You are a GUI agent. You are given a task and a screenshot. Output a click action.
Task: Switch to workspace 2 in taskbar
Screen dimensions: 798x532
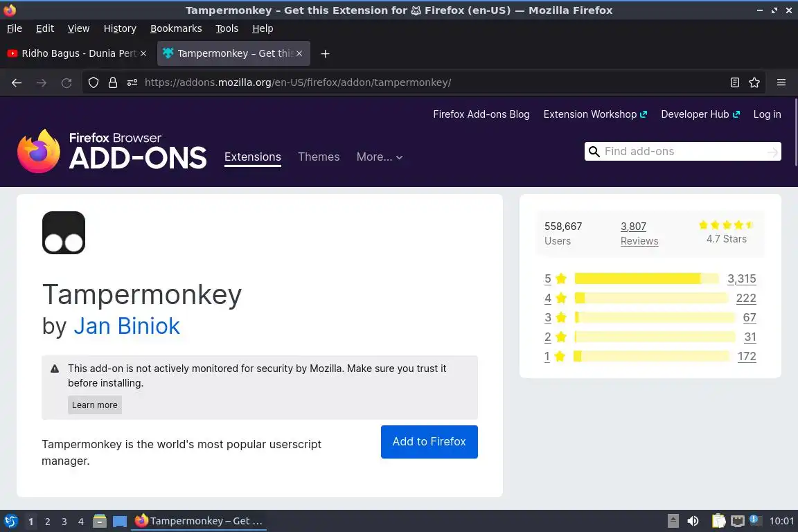[47, 522]
